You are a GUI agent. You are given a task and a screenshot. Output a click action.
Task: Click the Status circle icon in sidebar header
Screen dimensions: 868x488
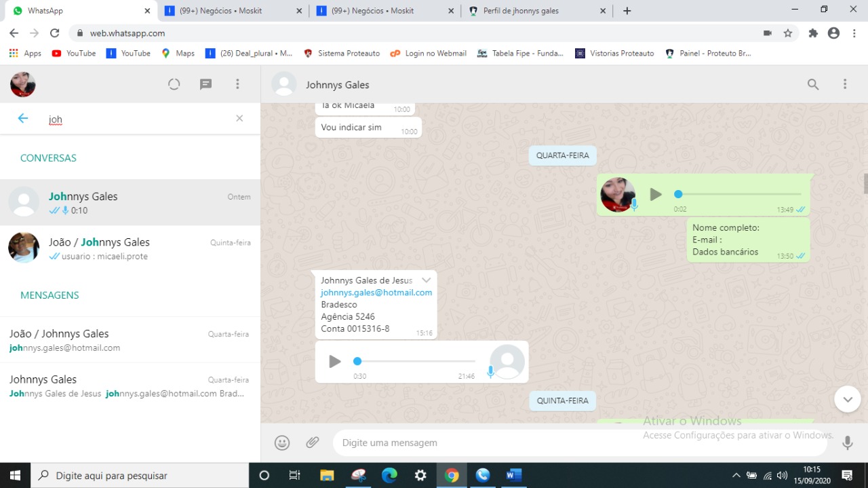coord(174,84)
